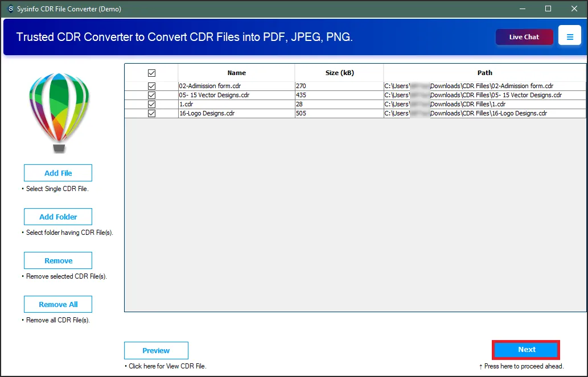Toggle the select-all checkbox in header
The height and width of the screenshot is (377, 588).
coord(151,73)
